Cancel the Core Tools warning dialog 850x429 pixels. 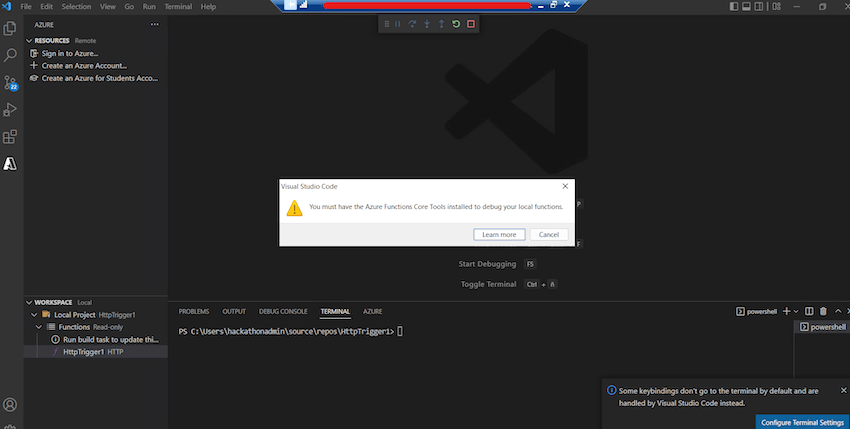pyautogui.click(x=549, y=234)
